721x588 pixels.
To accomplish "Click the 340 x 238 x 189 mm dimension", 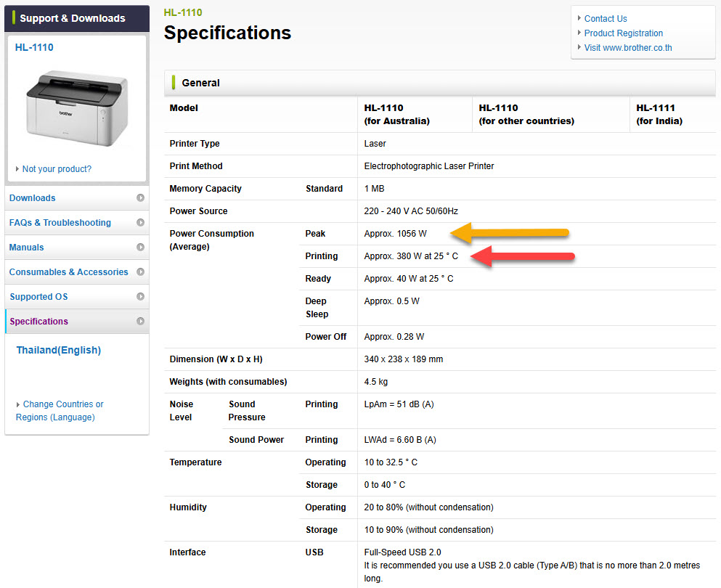I will 404,359.
